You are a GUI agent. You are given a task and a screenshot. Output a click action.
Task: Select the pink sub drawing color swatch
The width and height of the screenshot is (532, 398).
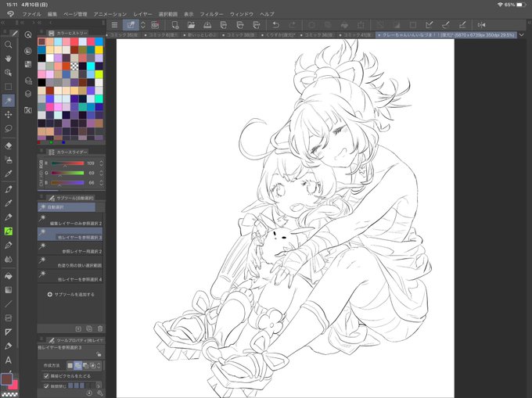coord(13,385)
